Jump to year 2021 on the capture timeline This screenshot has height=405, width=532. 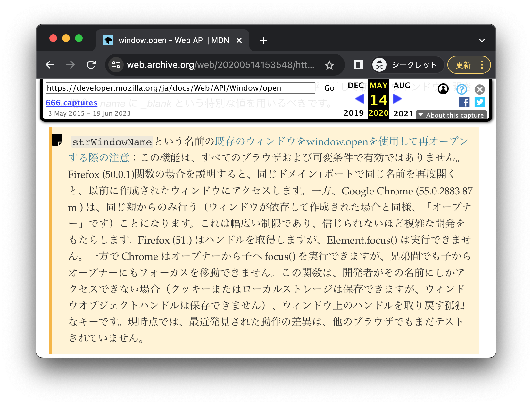point(403,113)
